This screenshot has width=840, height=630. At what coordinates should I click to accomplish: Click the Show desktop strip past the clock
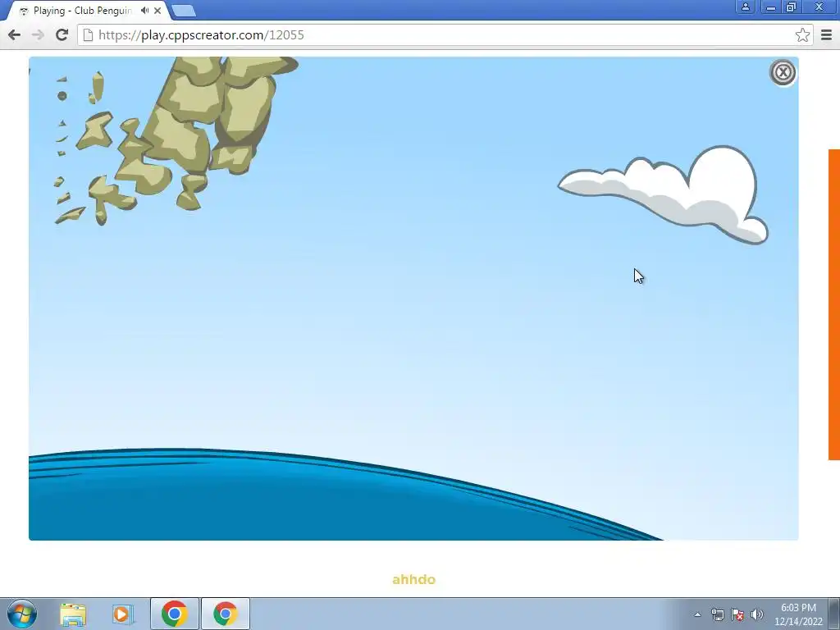click(x=834, y=614)
